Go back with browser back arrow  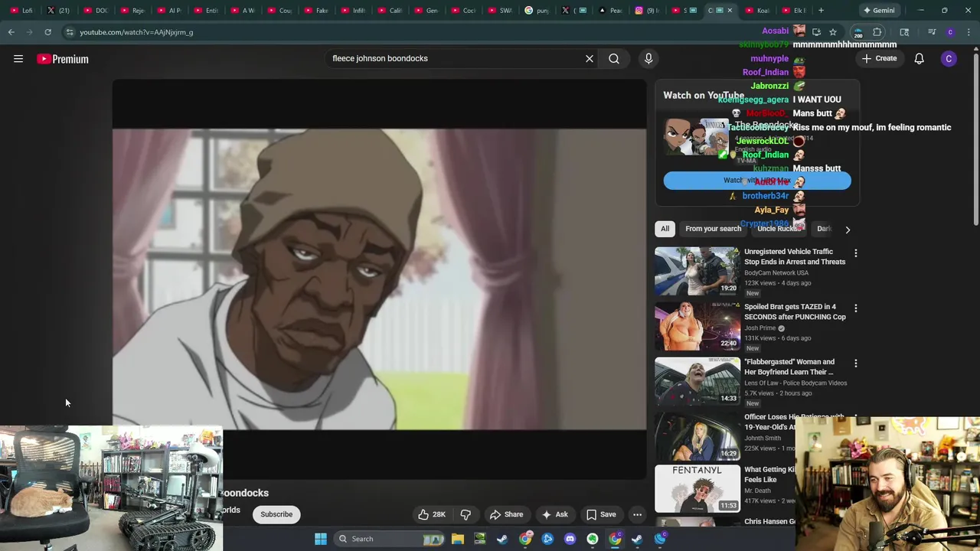point(11,32)
